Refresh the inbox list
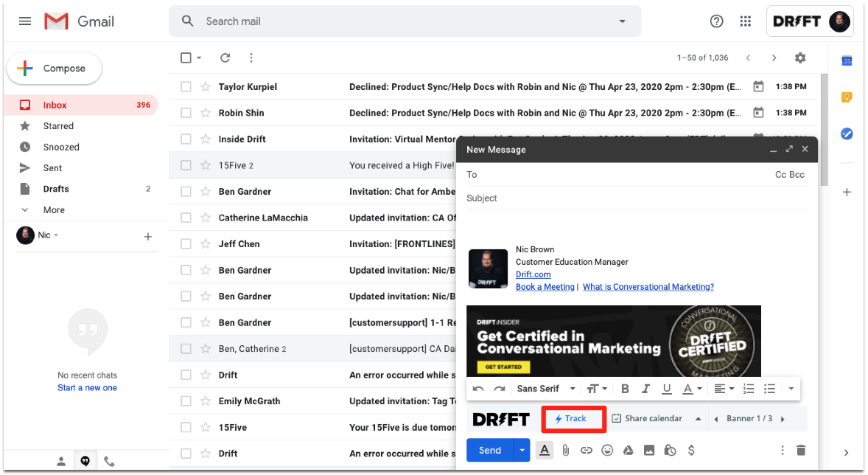The height and width of the screenshot is (475, 868). (225, 58)
